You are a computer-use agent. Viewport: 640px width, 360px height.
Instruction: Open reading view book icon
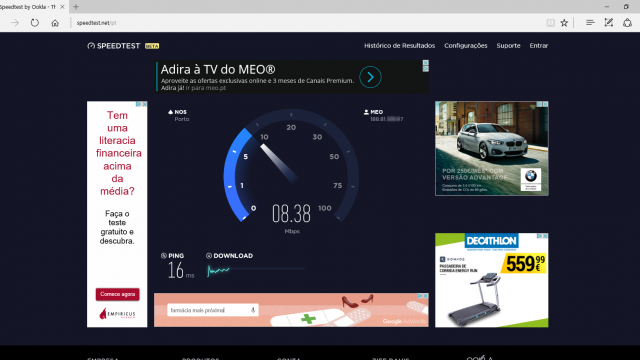pyautogui.click(x=551, y=23)
